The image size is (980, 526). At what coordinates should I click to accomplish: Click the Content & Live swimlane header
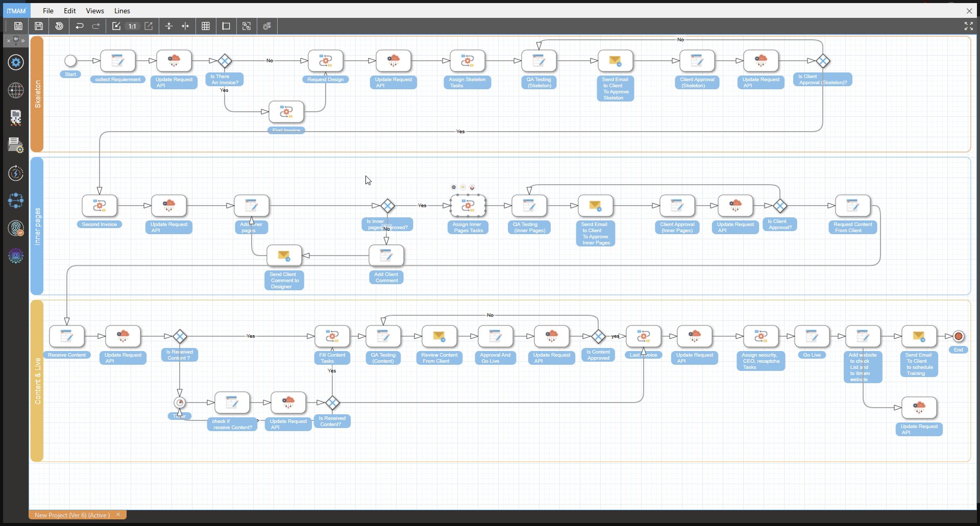37,381
